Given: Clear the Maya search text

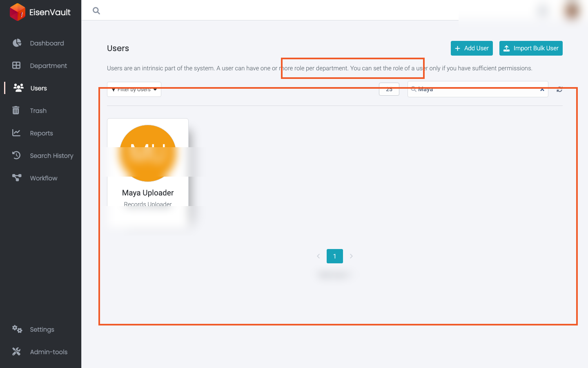Looking at the screenshot, I should point(542,90).
